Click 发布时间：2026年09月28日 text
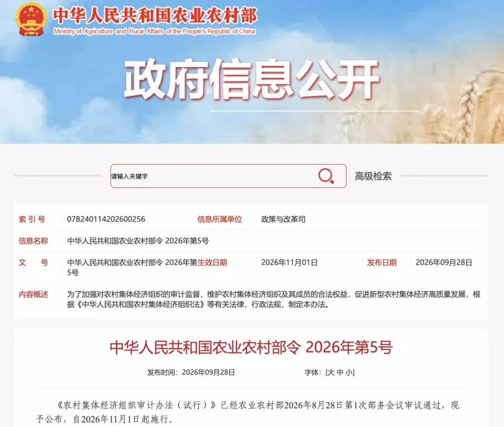This screenshot has height=427, width=504. point(191,372)
